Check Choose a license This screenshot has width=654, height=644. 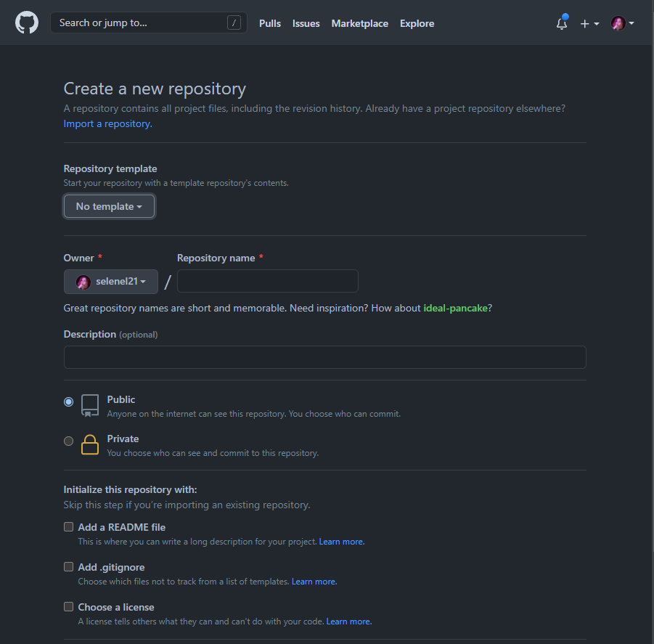pos(68,607)
